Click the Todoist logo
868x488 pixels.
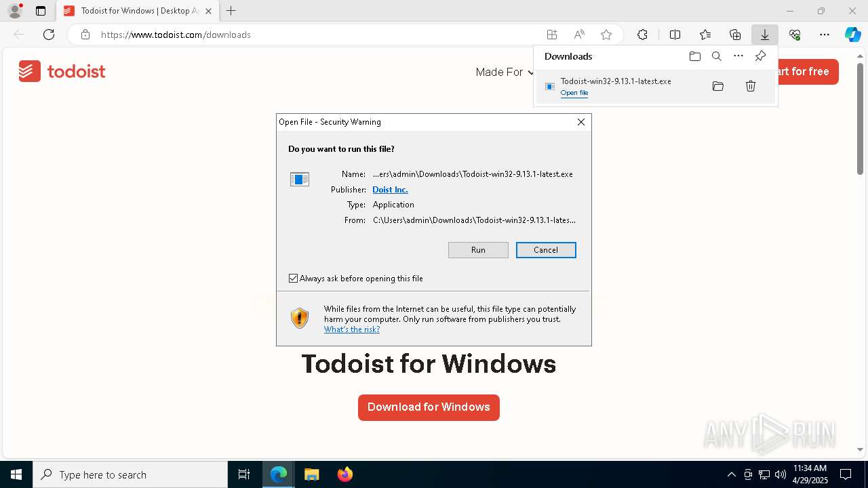click(62, 71)
